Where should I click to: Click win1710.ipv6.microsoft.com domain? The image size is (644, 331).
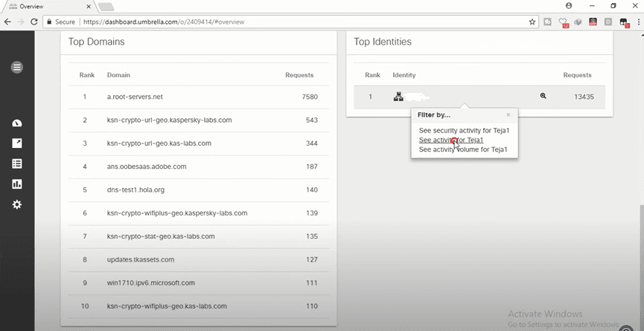pos(150,283)
